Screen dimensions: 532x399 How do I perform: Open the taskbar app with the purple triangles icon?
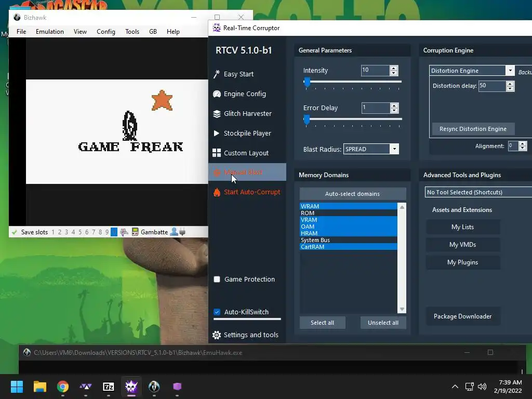[86, 387]
